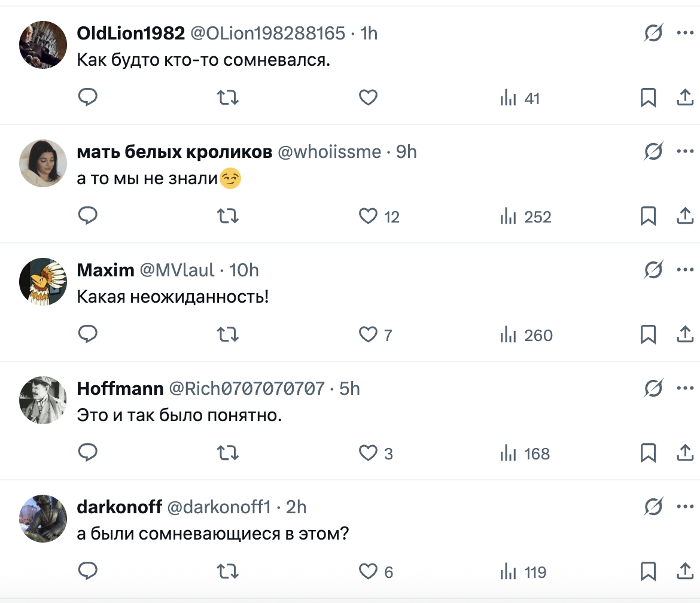The height and width of the screenshot is (603, 700).
Task: Reply to Hoffmann's tweet
Action: point(88,453)
